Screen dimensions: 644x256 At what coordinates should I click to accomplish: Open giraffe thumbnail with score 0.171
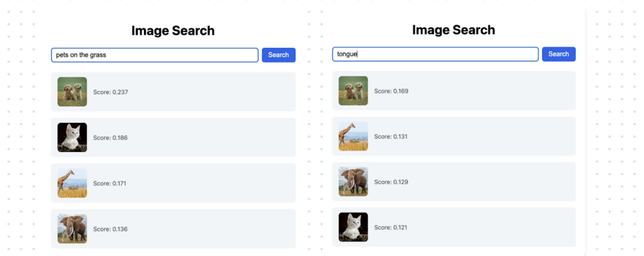[72, 183]
